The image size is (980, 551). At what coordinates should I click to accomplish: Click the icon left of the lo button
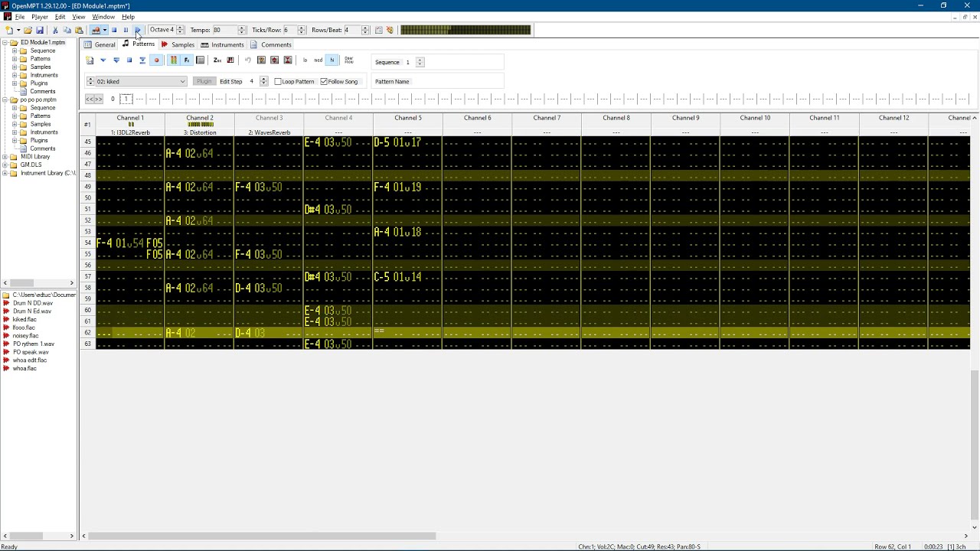288,60
